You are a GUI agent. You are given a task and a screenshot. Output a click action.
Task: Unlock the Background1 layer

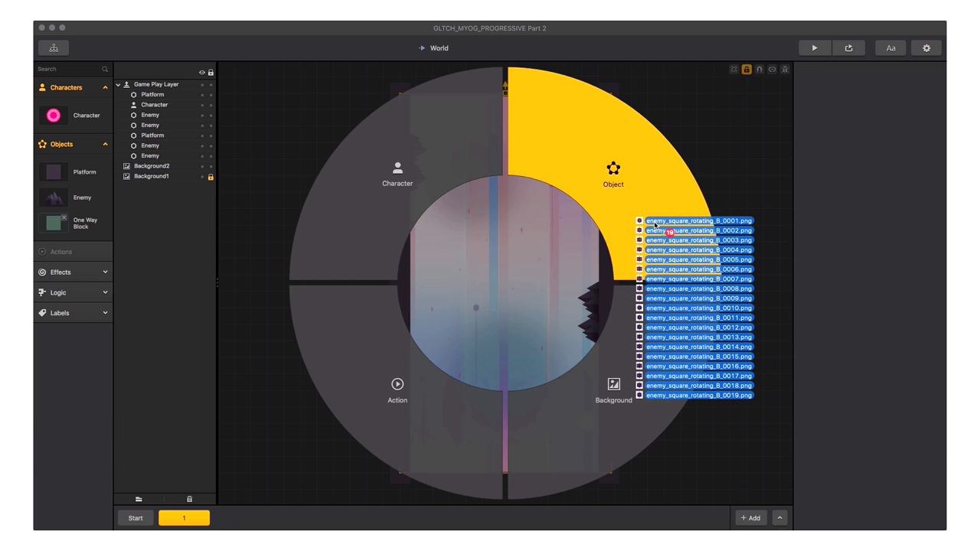[211, 177]
